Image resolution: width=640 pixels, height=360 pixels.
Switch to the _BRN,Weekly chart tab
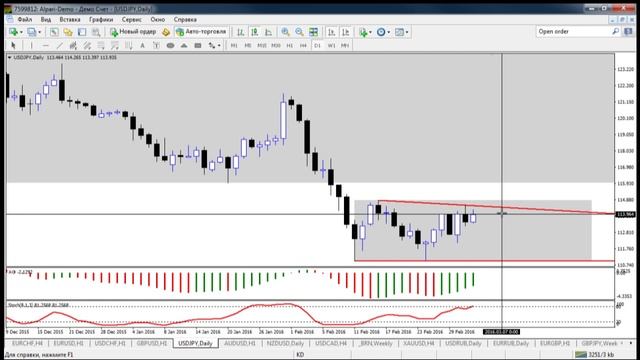click(375, 343)
